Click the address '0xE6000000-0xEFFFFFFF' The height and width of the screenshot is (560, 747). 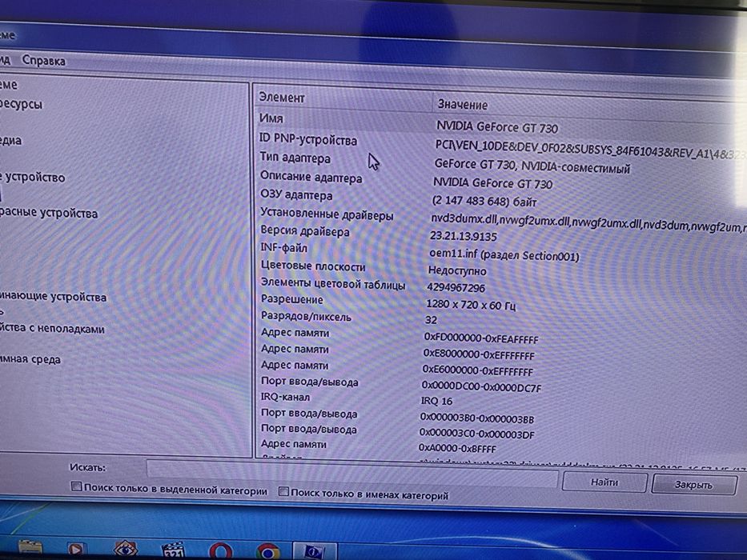pyautogui.click(x=477, y=370)
